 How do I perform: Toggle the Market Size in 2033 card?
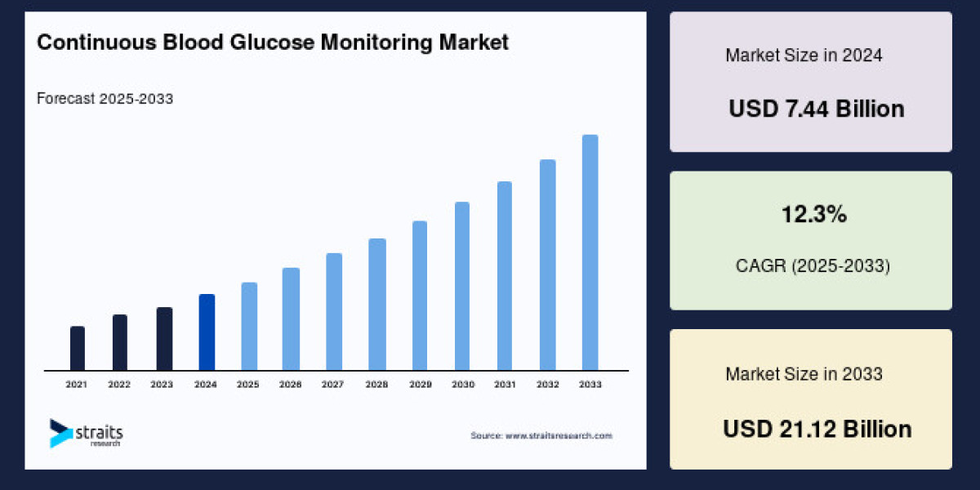(x=810, y=400)
